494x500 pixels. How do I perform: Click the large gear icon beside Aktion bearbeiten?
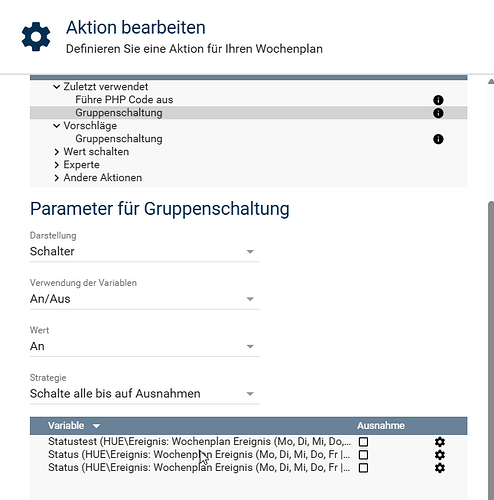[36, 37]
